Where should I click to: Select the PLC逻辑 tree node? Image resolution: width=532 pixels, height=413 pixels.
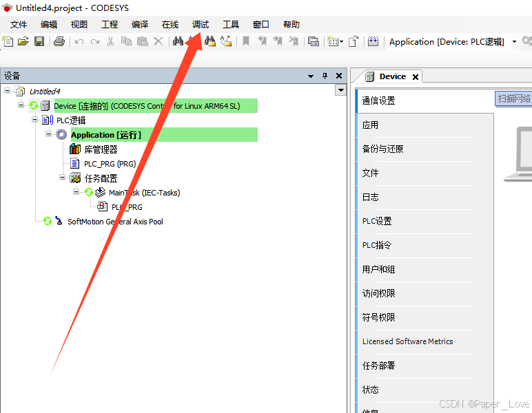coord(71,120)
